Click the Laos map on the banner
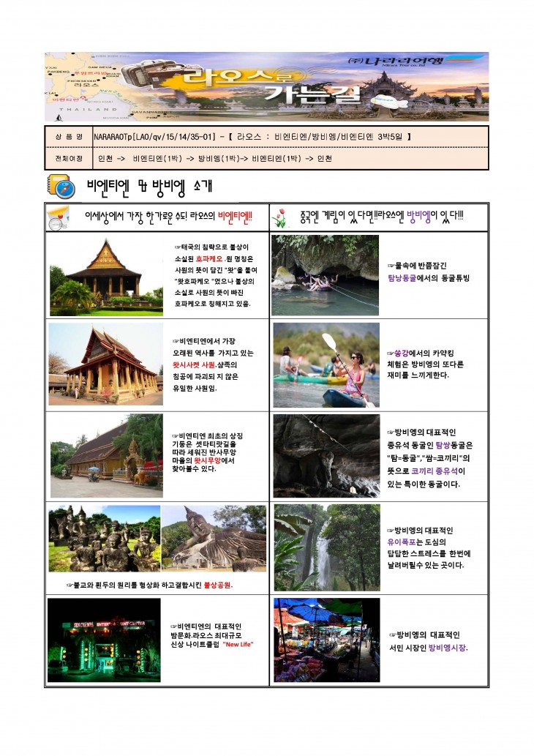534x756 pixels. click(x=89, y=87)
